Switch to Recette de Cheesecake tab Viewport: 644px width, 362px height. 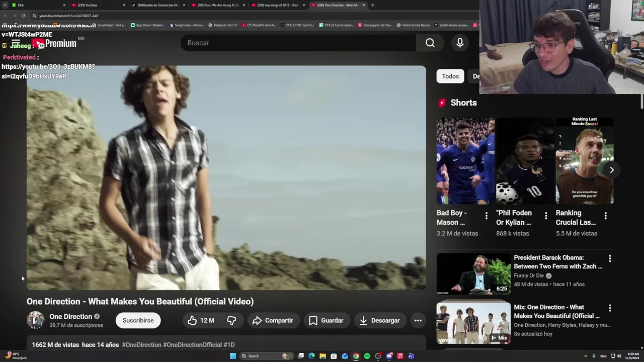[x=158, y=5]
